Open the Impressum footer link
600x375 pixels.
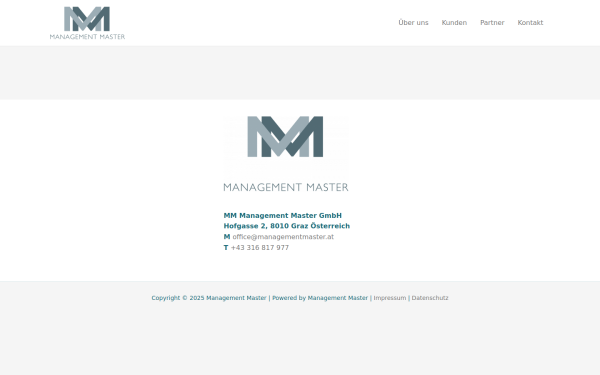[x=390, y=298]
